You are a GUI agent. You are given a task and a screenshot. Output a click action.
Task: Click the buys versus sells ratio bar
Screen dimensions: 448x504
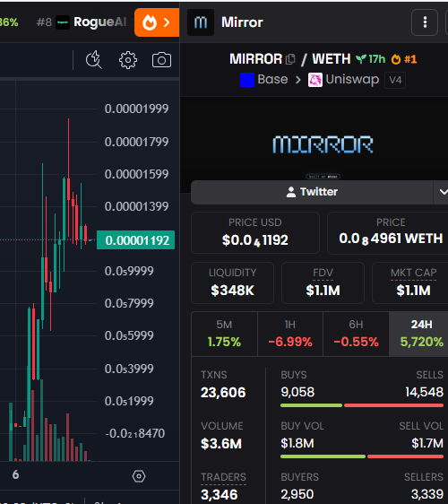[x=362, y=405]
